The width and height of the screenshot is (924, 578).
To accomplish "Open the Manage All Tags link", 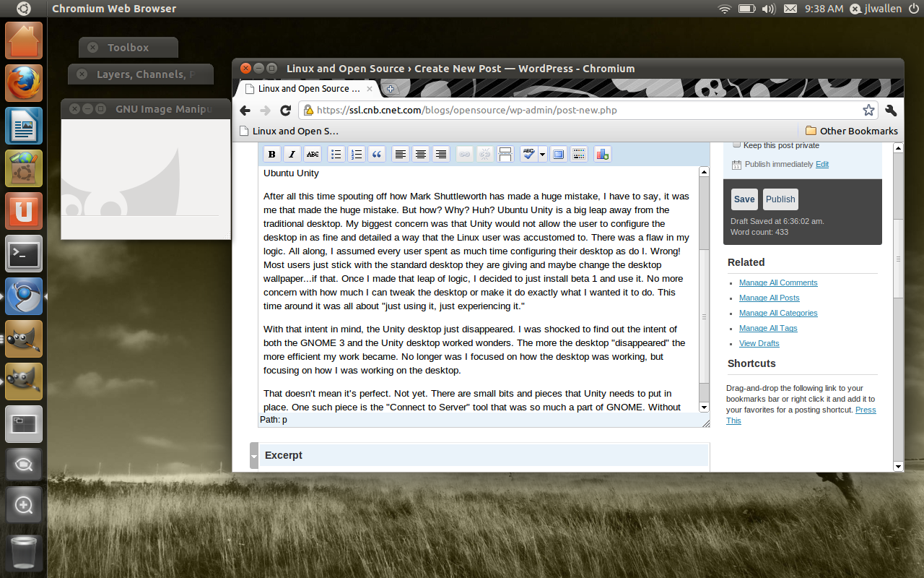I will coord(768,328).
